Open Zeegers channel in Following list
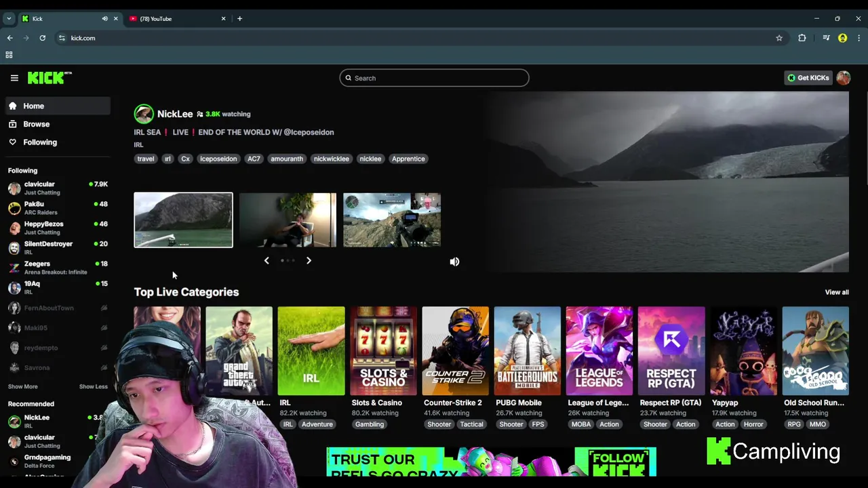 58,268
